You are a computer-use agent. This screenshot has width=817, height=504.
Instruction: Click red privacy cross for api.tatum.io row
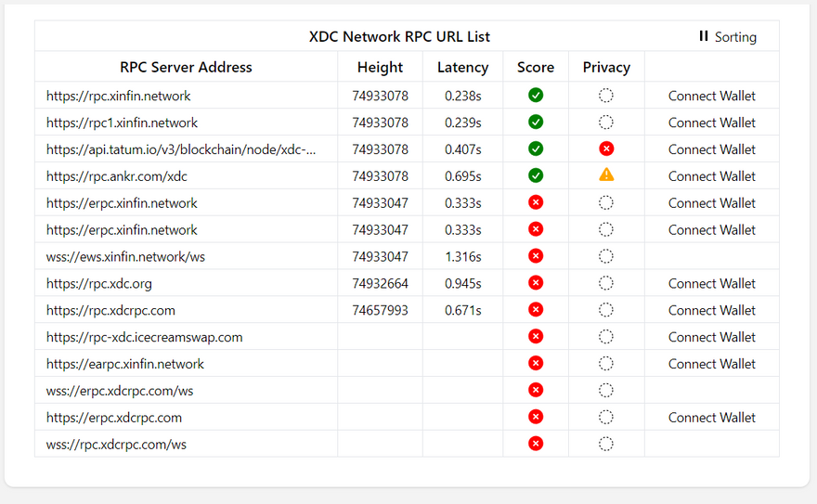click(x=606, y=149)
